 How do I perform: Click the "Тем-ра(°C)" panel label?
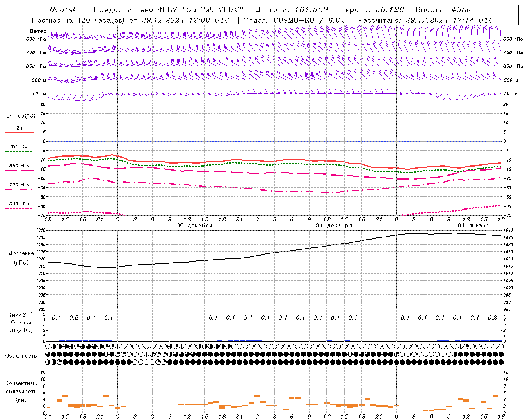click(x=19, y=116)
